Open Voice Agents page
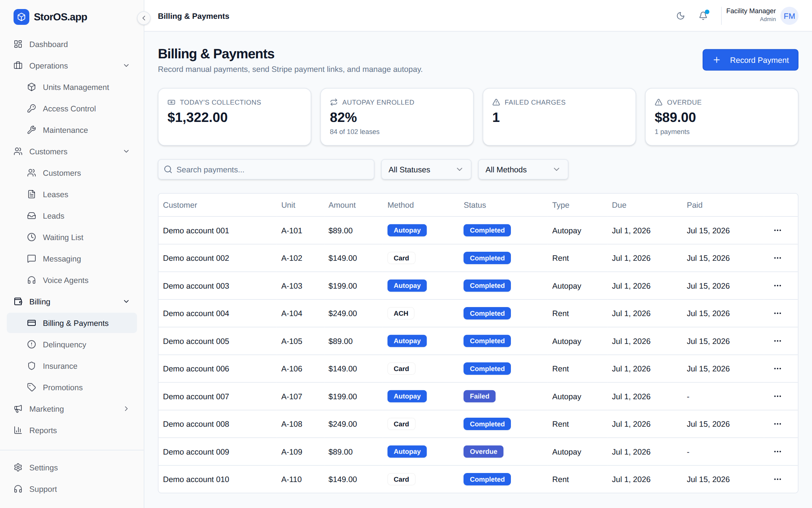 point(72,280)
